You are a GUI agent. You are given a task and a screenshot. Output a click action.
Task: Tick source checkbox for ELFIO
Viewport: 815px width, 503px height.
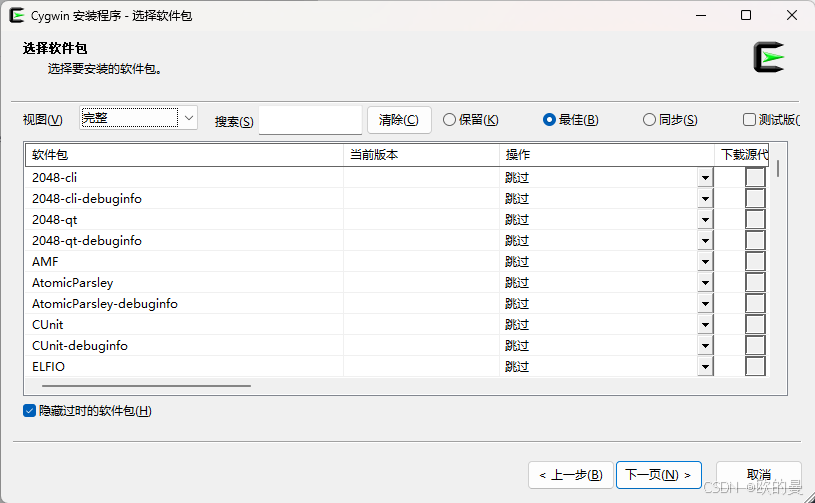pyautogui.click(x=755, y=366)
